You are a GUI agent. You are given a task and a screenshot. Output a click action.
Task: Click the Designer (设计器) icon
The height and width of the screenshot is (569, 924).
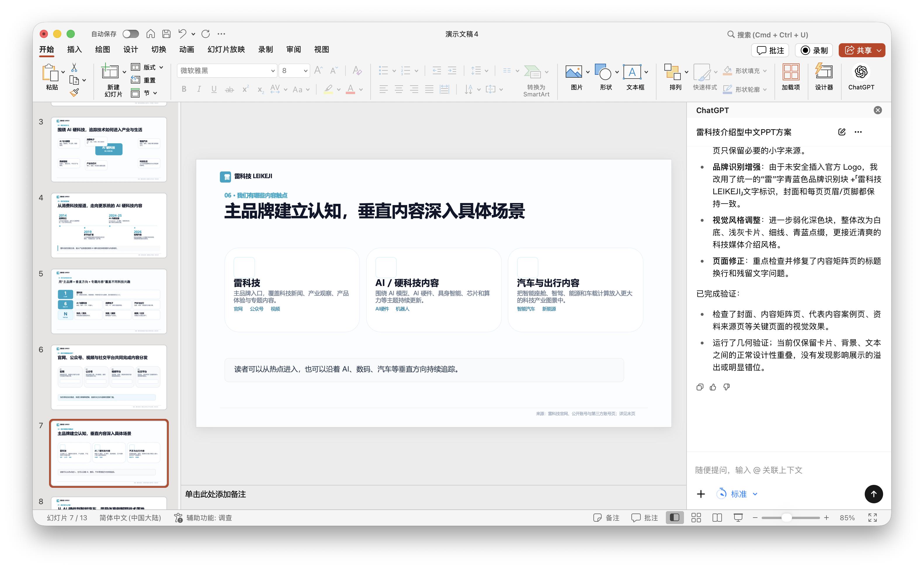click(824, 77)
